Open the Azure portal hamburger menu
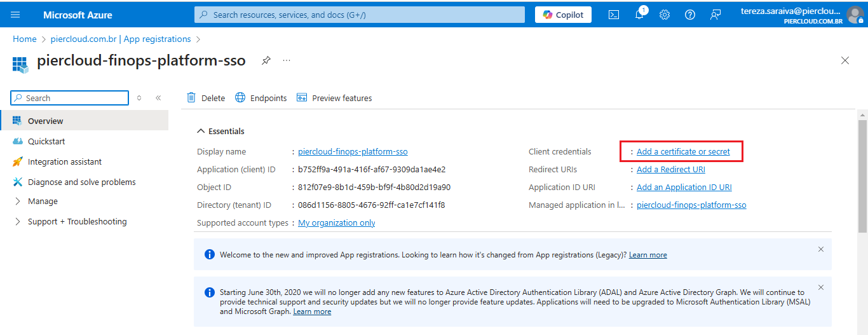The image size is (868, 335). pos(15,15)
